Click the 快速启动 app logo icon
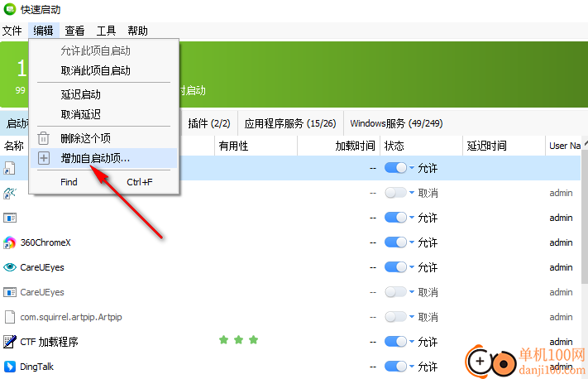 [10, 9]
